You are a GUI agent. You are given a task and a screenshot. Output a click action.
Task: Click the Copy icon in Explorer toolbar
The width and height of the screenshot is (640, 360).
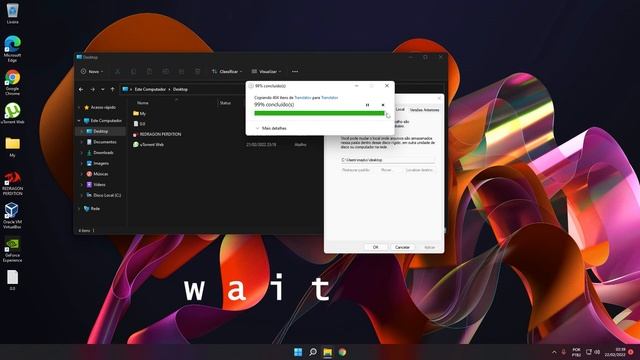133,71
